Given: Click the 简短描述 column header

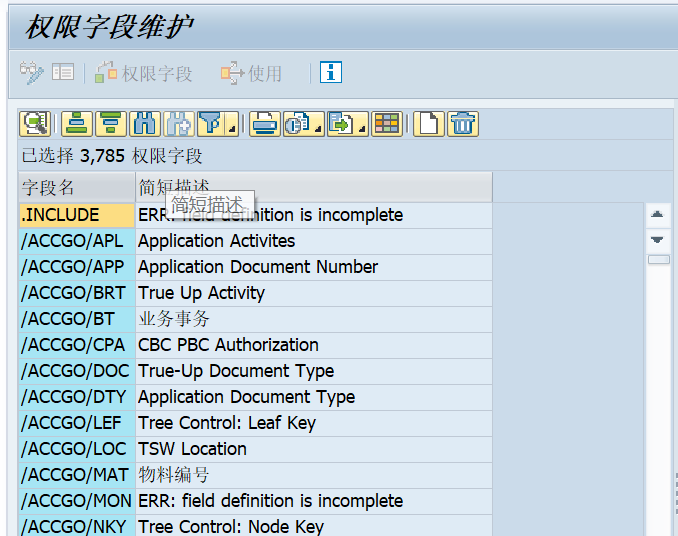Looking at the screenshot, I should pyautogui.click(x=314, y=187).
